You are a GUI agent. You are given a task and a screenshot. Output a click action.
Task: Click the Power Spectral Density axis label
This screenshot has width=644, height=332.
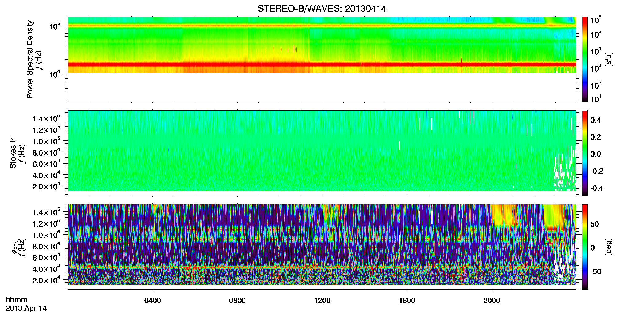(x=30, y=59)
